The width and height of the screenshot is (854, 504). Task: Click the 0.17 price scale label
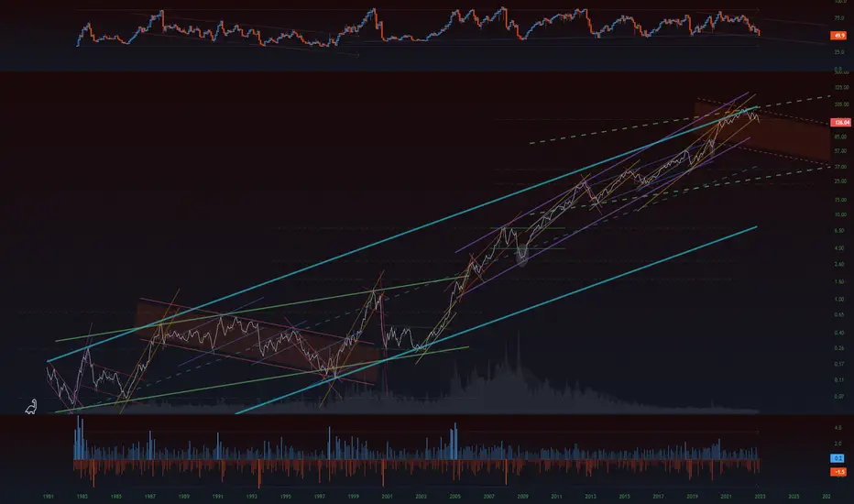[839, 364]
